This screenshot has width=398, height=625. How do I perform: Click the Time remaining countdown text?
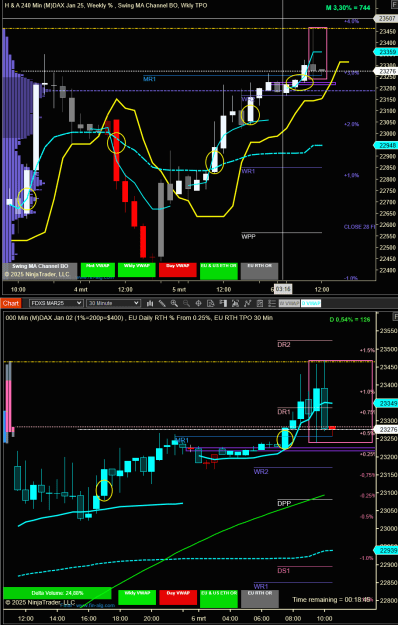pyautogui.click(x=331, y=599)
